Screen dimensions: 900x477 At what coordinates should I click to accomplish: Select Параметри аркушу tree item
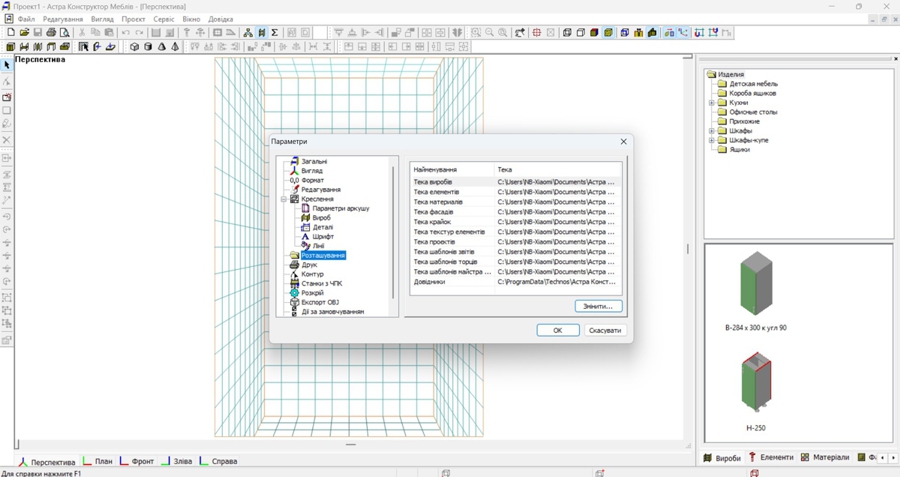tap(340, 209)
